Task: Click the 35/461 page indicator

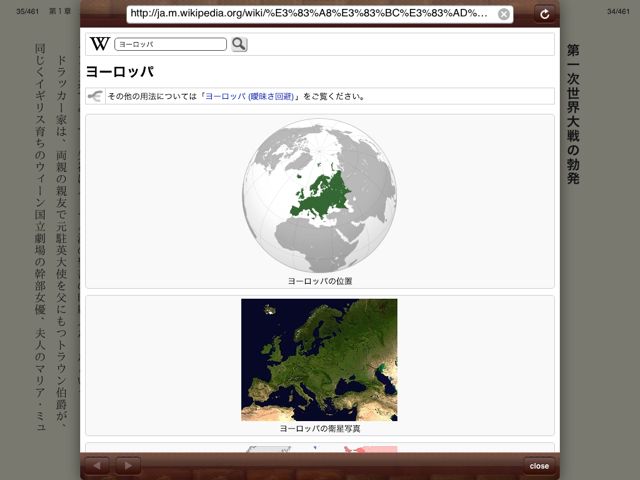Action: tap(27, 11)
